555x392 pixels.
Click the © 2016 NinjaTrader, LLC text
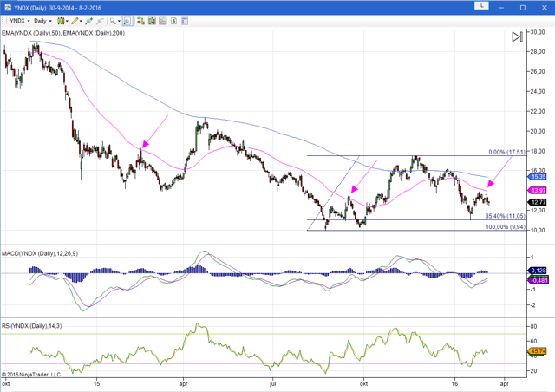pyautogui.click(x=31, y=375)
